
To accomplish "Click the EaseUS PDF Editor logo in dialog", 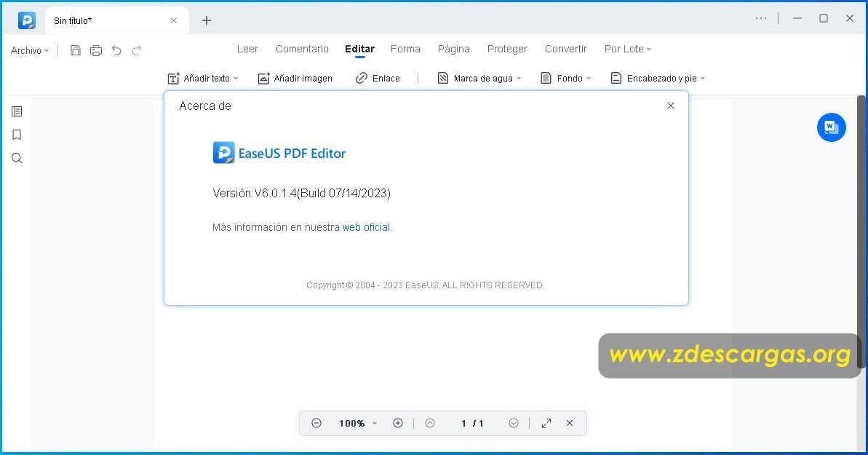I will coord(279,153).
